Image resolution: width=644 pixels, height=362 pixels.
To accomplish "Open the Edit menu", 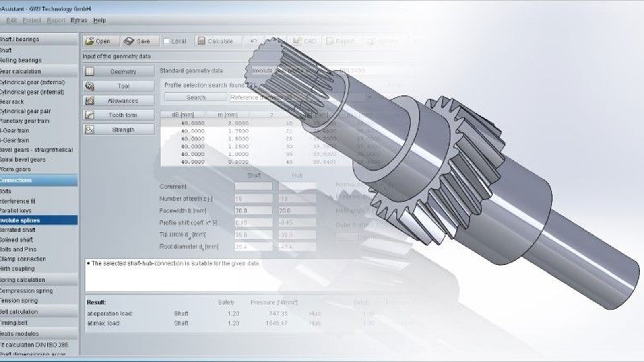I will [11, 20].
